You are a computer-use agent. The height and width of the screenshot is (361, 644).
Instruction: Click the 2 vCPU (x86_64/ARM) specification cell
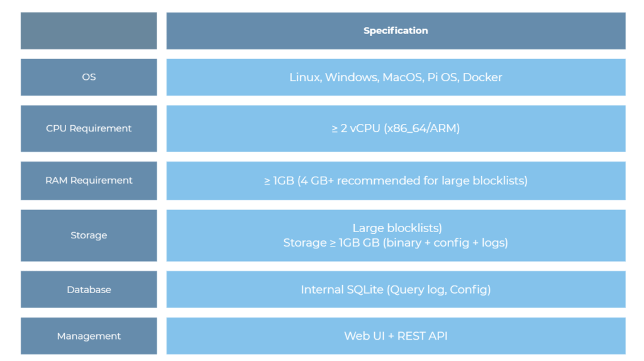point(396,128)
